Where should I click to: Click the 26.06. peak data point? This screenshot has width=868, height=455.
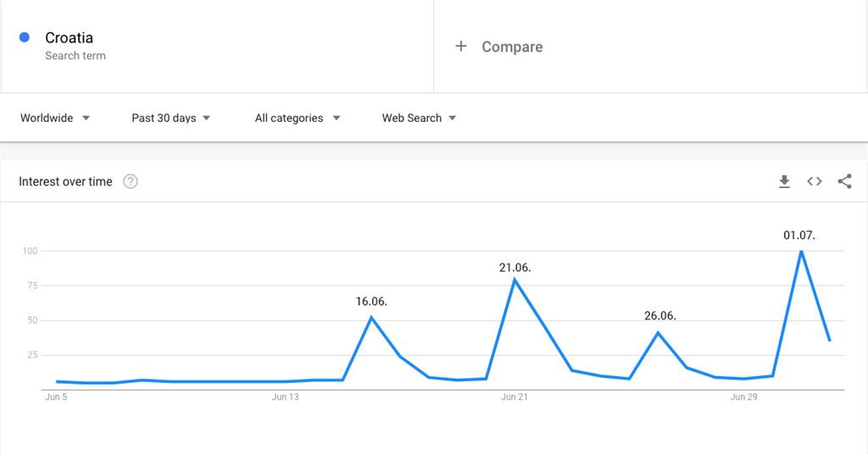[658, 332]
